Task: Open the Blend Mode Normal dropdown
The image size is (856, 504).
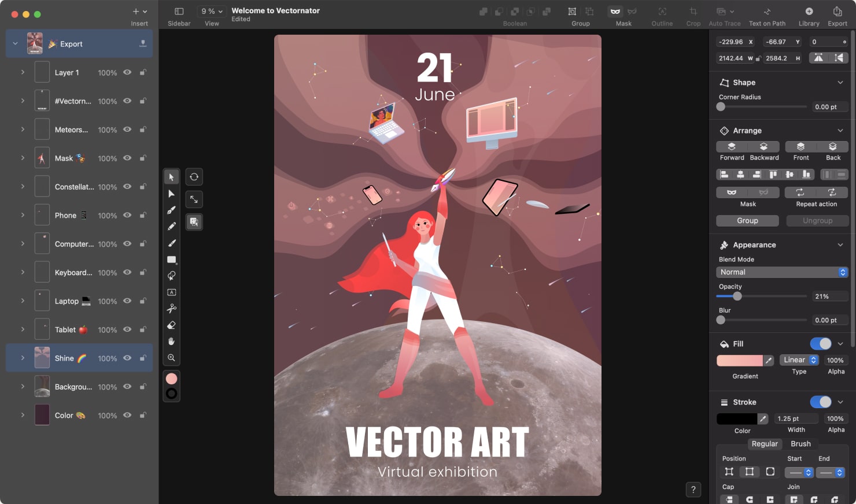Action: [x=782, y=272]
